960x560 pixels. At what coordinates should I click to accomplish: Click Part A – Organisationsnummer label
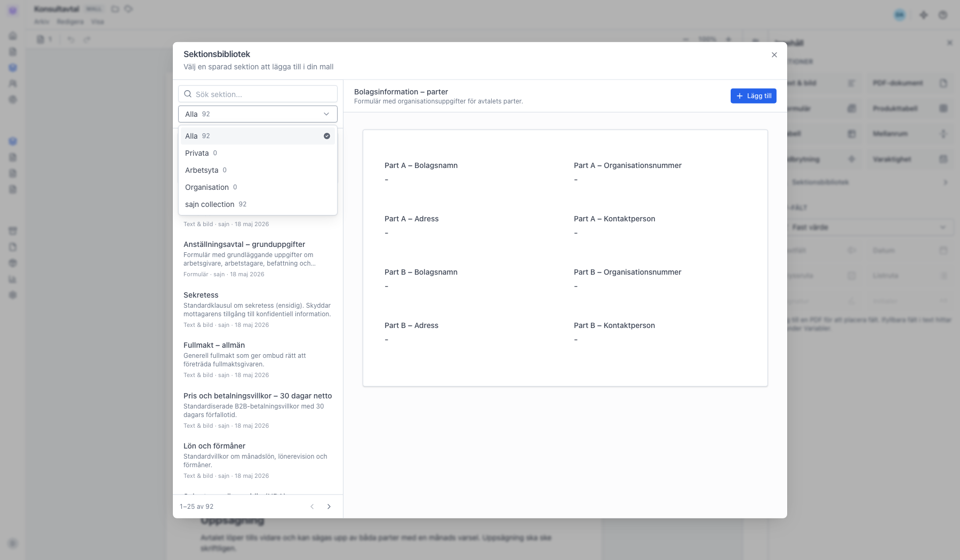[628, 165]
